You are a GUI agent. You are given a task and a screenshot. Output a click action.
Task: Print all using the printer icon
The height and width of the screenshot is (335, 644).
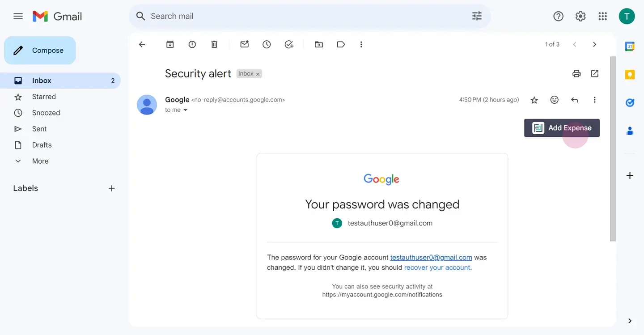tap(576, 74)
